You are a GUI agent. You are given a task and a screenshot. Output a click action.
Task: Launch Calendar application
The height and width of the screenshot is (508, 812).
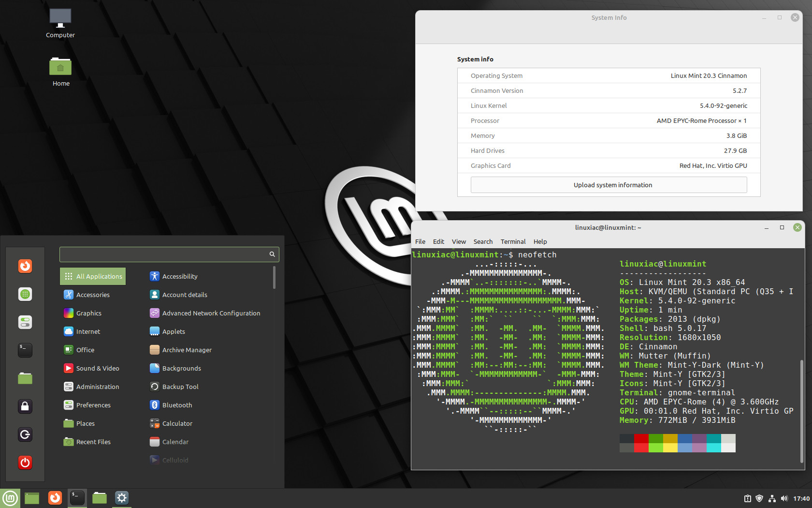169,442
